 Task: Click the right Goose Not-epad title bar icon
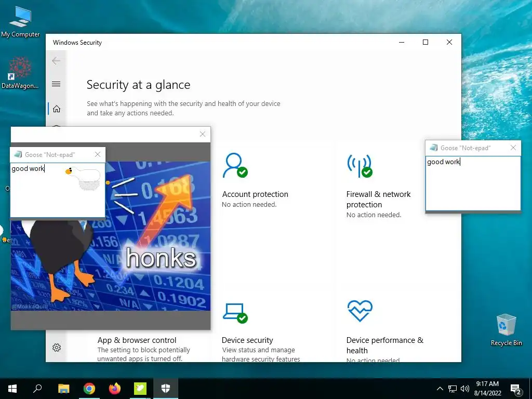pos(434,148)
